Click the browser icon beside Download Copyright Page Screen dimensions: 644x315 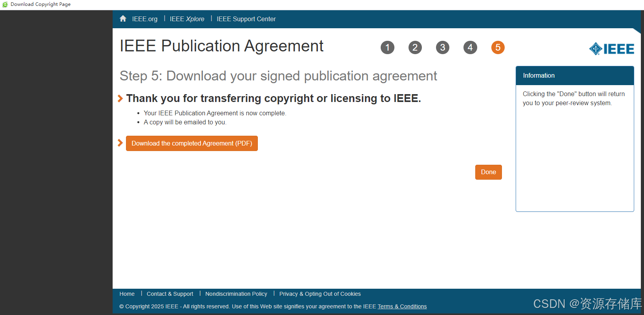click(x=5, y=4)
